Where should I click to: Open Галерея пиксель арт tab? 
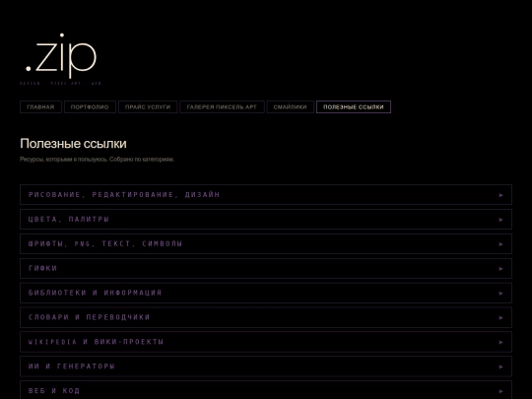click(x=222, y=106)
